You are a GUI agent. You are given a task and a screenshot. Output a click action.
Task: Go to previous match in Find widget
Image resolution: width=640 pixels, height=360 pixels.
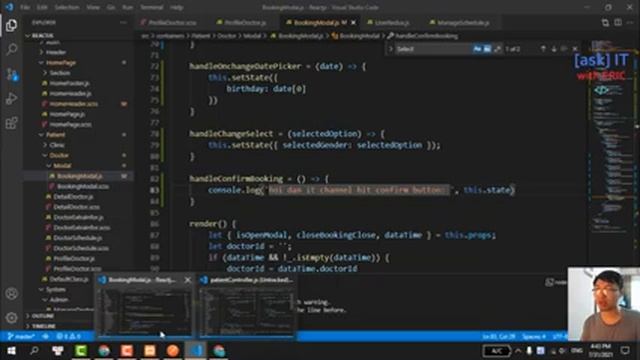[543, 49]
